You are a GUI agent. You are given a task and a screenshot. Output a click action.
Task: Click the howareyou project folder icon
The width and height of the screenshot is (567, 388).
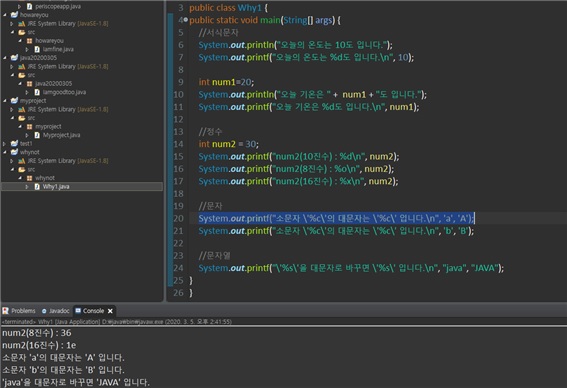point(14,15)
